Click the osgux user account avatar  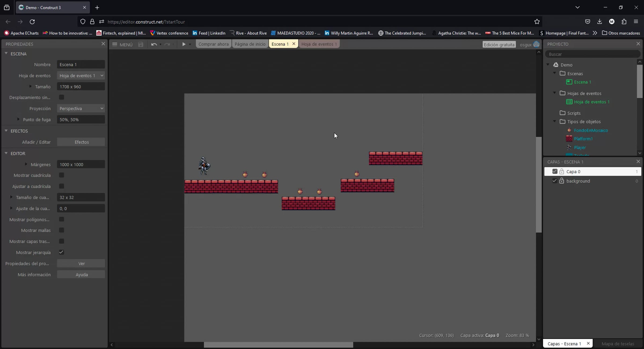click(536, 44)
